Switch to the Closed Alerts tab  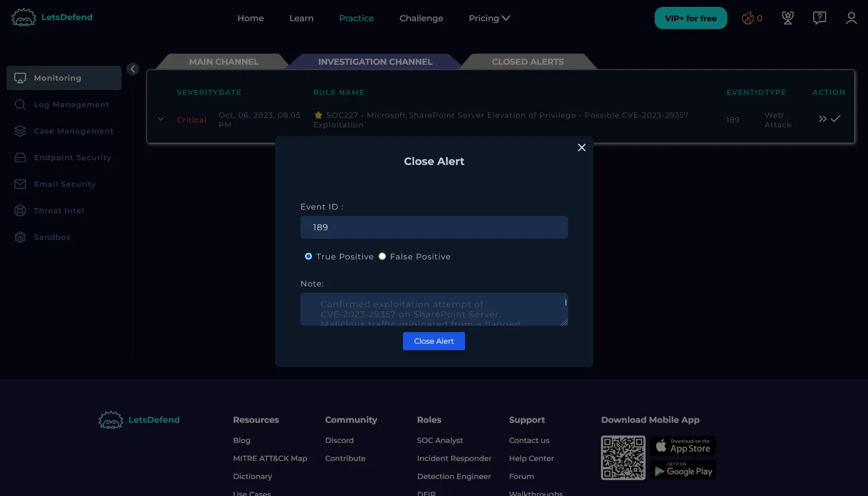pyautogui.click(x=527, y=62)
